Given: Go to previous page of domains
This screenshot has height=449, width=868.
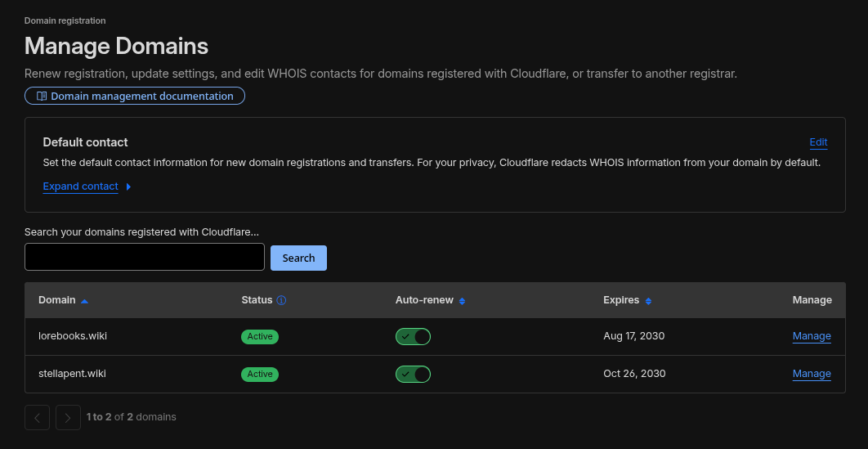Looking at the screenshot, I should coord(37,417).
